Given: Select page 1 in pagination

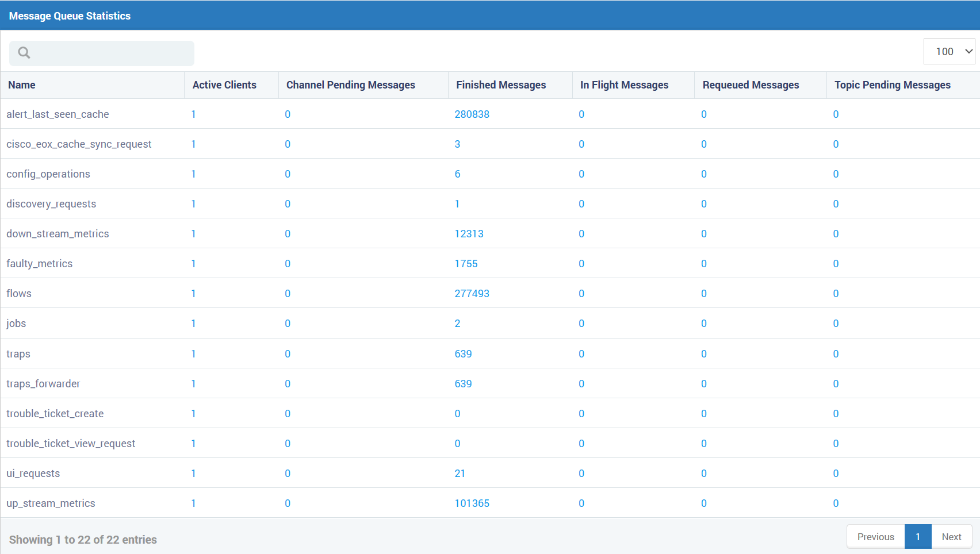Looking at the screenshot, I should click(x=918, y=537).
